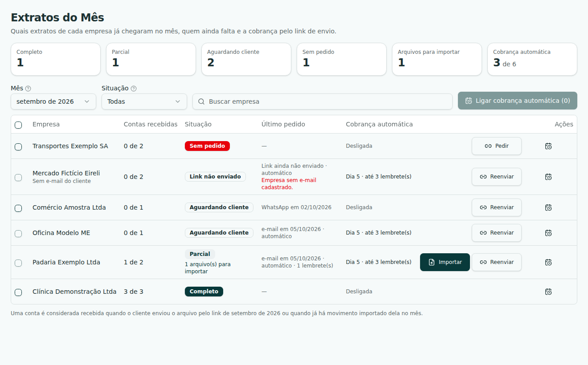The image size is (588, 365).
Task: Check the box for Mercado Fictício Eireli
Action: 18,177
